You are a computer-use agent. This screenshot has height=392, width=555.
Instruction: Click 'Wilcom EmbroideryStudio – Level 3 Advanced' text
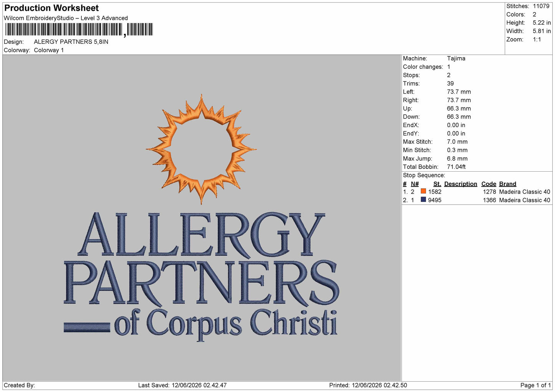click(66, 18)
